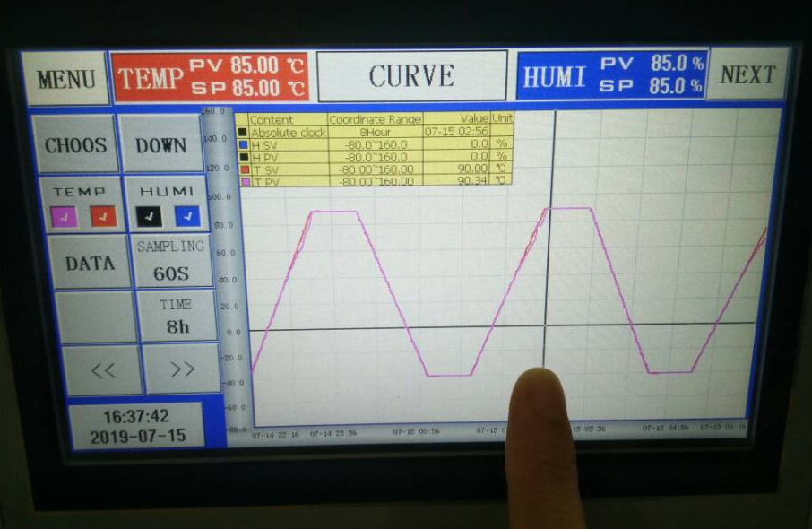Go to the NEXT page
This screenshot has height=529, width=812.
tap(747, 75)
